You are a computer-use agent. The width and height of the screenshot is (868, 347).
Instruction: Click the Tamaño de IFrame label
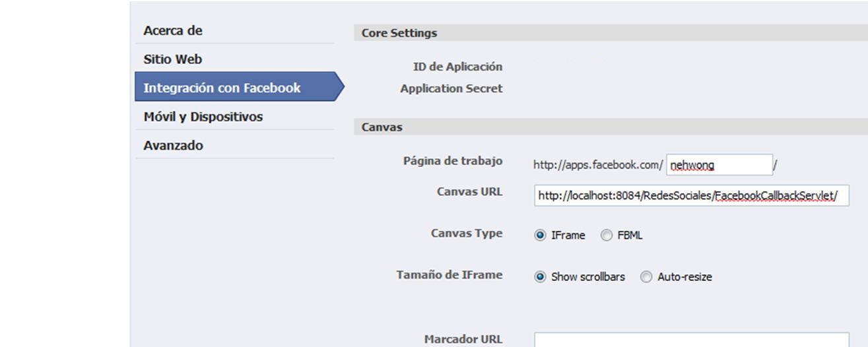click(450, 275)
